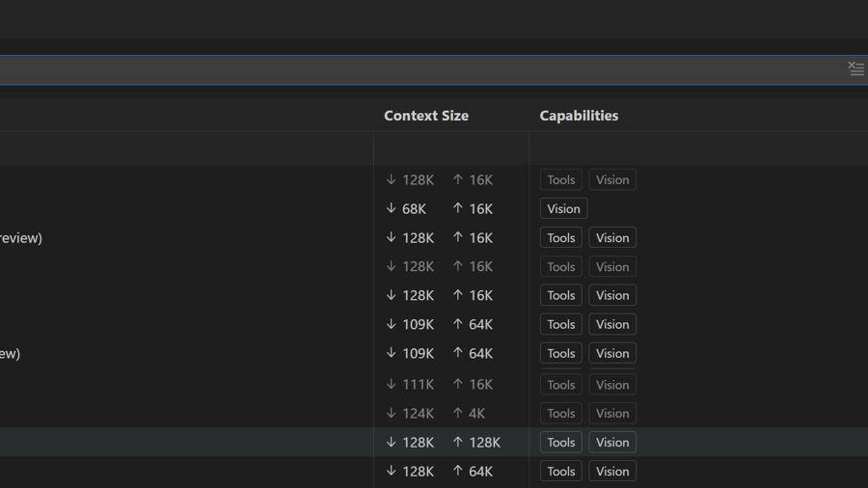Click Tools badge in the 128K/64K row
Image resolution: width=868 pixels, height=488 pixels.
(x=560, y=472)
